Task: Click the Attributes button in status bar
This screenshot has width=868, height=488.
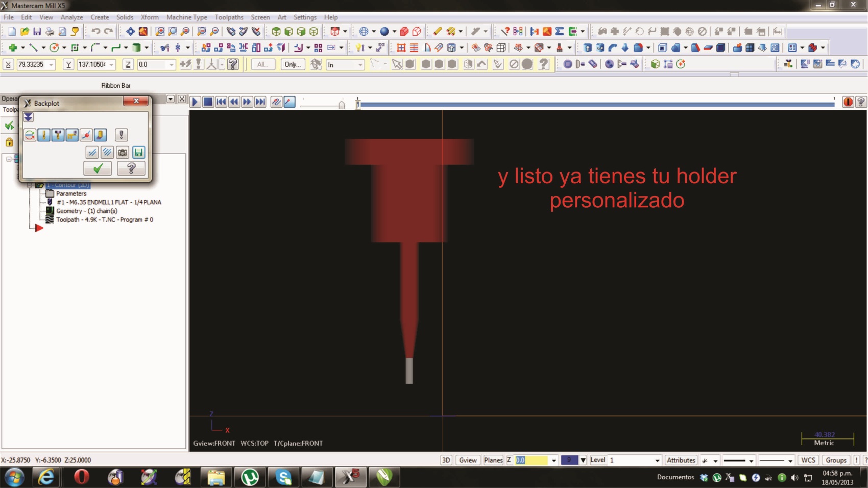Action: (x=681, y=460)
